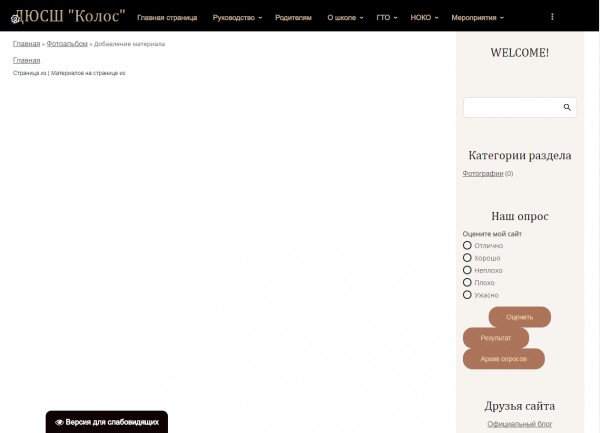Click the logo emblem beside ДЮСШ title
Image resolution: width=600 pixels, height=433 pixels.
tap(15, 19)
